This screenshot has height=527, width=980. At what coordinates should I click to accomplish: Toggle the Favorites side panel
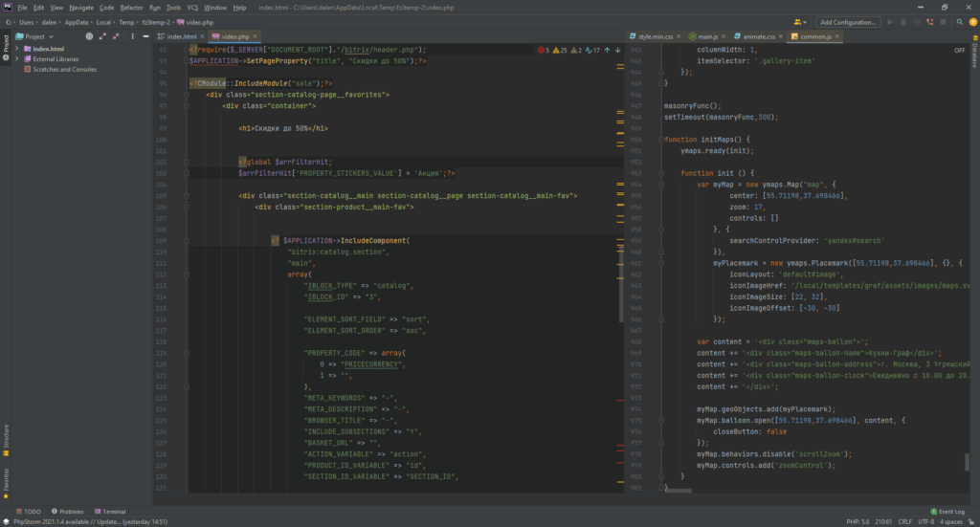pos(6,480)
